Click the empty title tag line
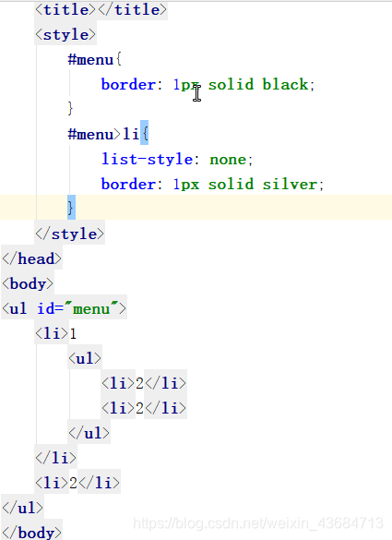 coord(101,9)
